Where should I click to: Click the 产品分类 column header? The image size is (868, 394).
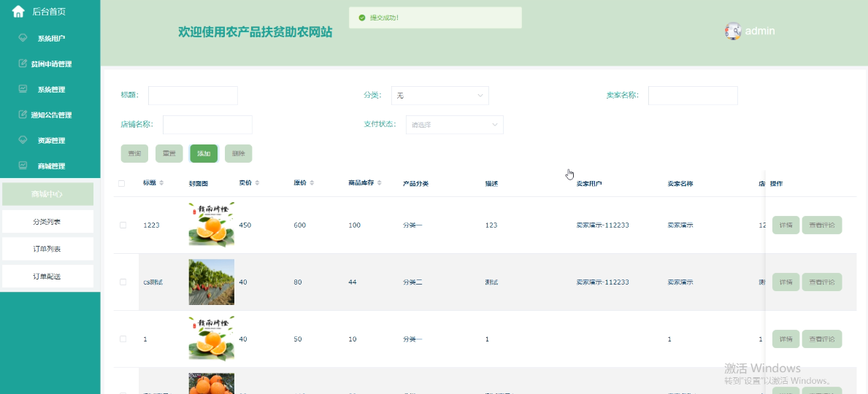[x=415, y=184]
